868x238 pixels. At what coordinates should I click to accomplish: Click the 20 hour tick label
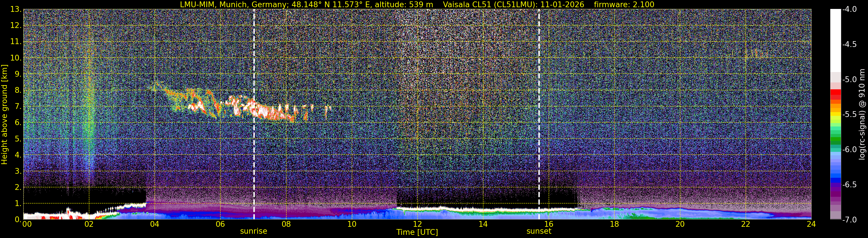(x=680, y=224)
